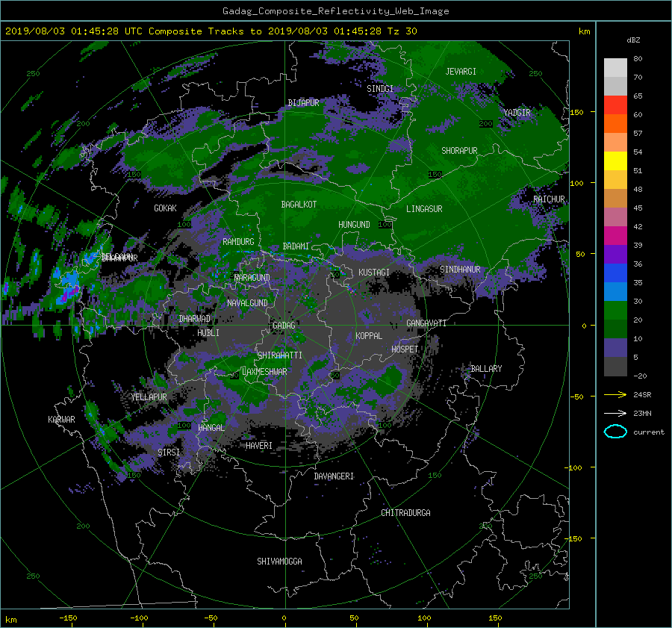The image size is (672, 628).
Task: Click the 100 tick on the bottom axis
Action: tap(424, 618)
